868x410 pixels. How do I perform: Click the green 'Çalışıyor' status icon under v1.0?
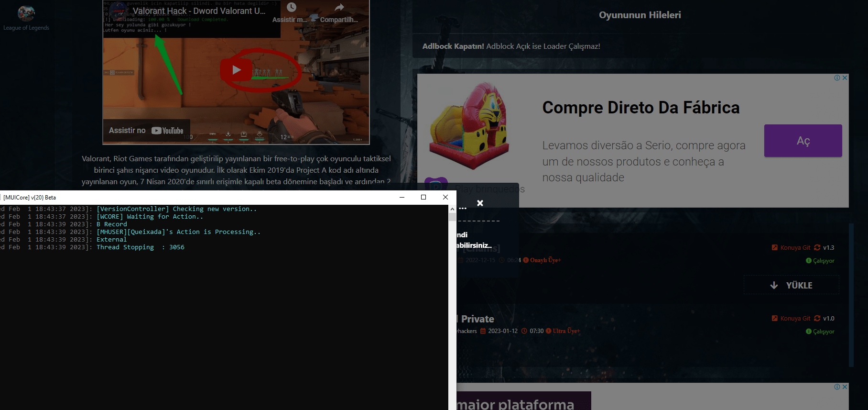pyautogui.click(x=809, y=332)
